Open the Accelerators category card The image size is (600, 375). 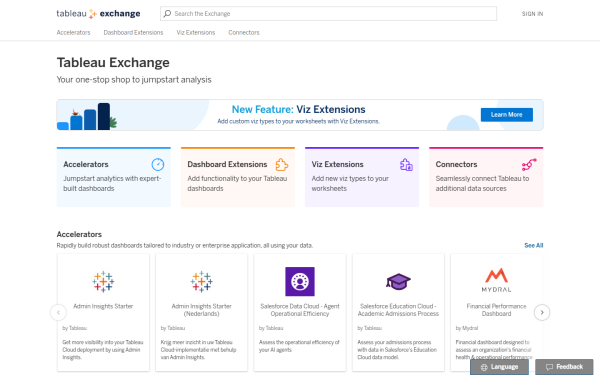click(x=114, y=177)
